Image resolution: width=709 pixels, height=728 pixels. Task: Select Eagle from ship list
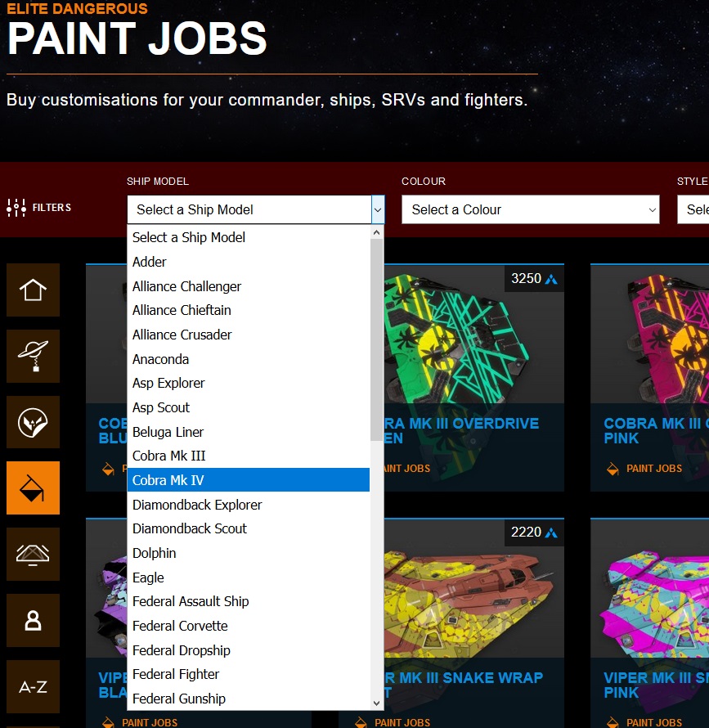pos(249,577)
